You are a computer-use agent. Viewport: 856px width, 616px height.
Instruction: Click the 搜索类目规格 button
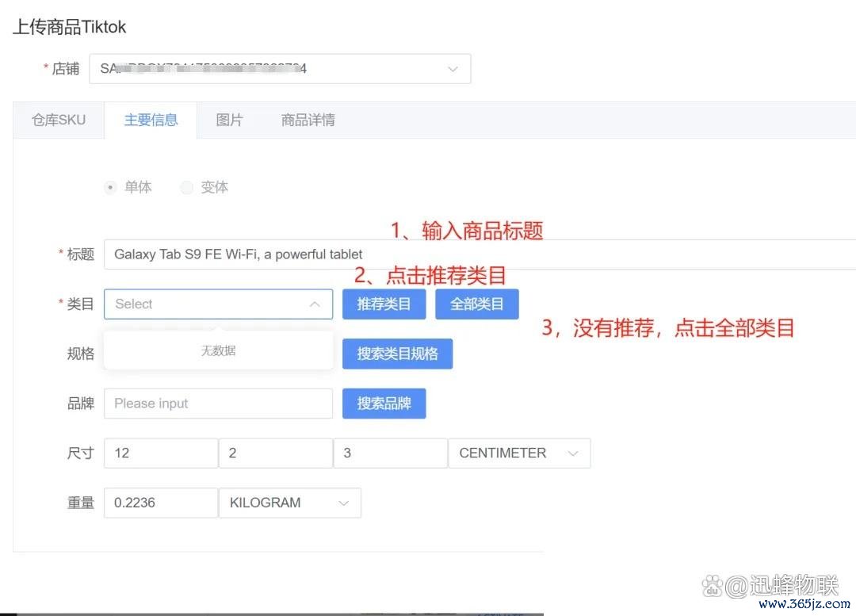pos(397,354)
